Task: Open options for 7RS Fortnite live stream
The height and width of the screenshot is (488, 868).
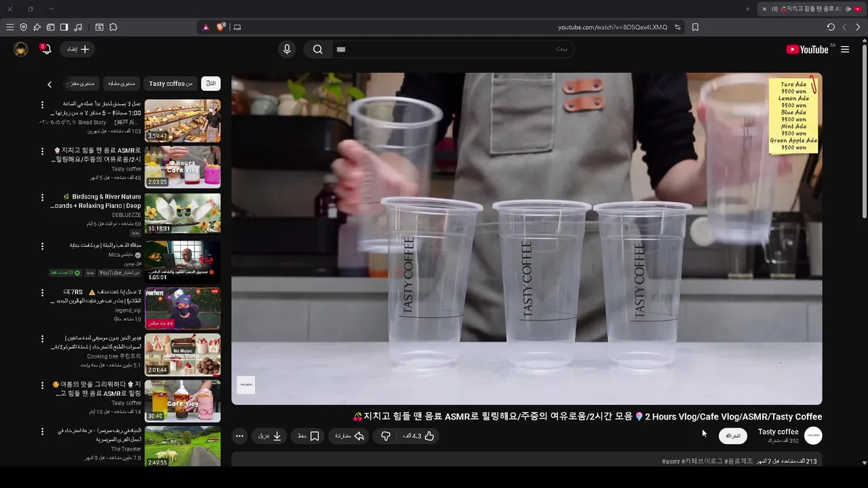Action: (x=42, y=292)
